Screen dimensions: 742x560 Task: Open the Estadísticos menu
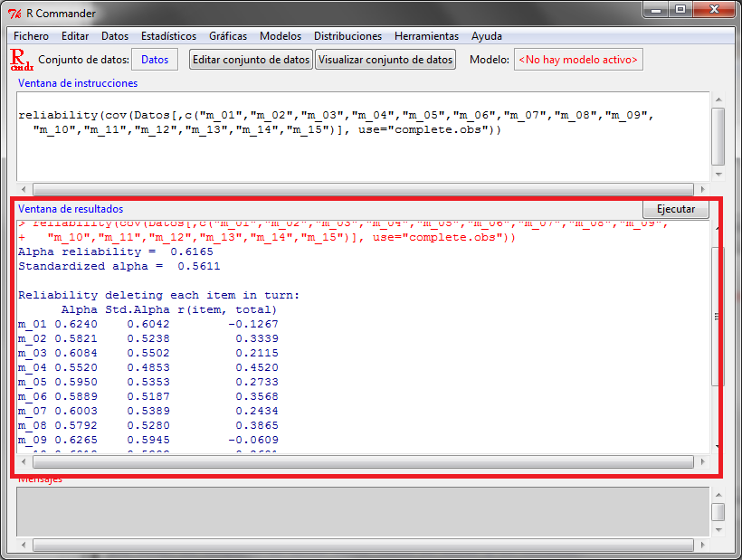click(168, 36)
